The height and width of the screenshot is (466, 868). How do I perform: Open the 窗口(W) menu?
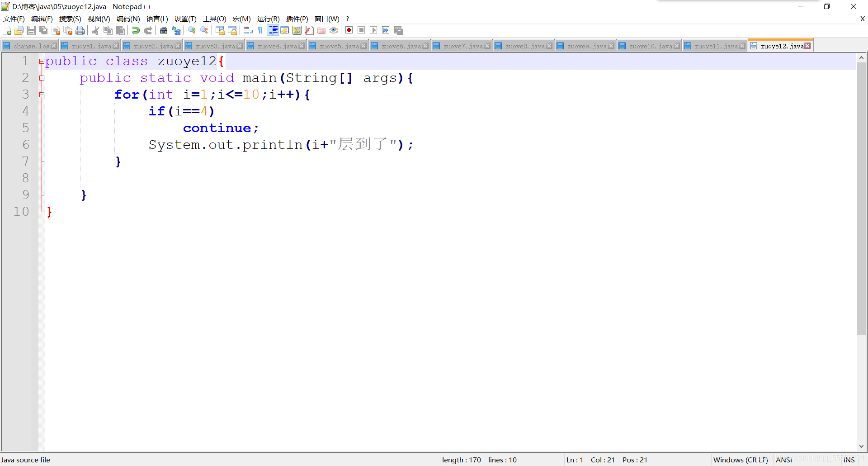pyautogui.click(x=327, y=19)
